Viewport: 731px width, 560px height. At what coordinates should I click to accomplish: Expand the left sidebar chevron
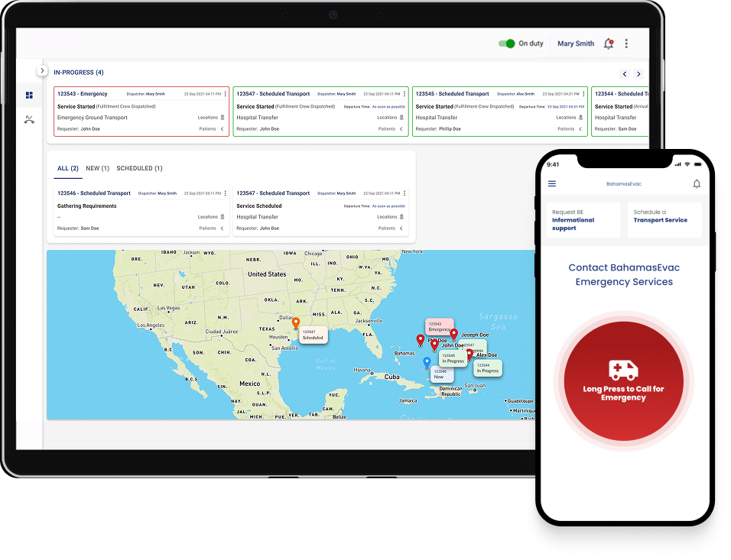coord(42,70)
